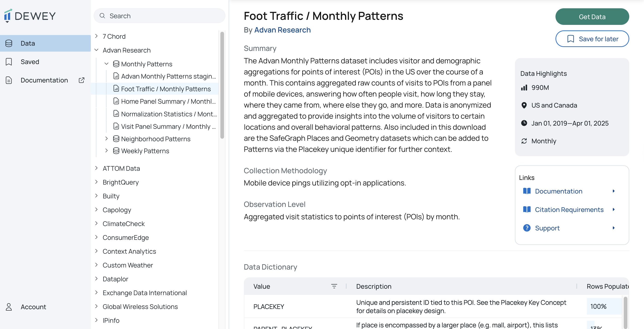Open the Saved section in sidebar

click(45, 62)
